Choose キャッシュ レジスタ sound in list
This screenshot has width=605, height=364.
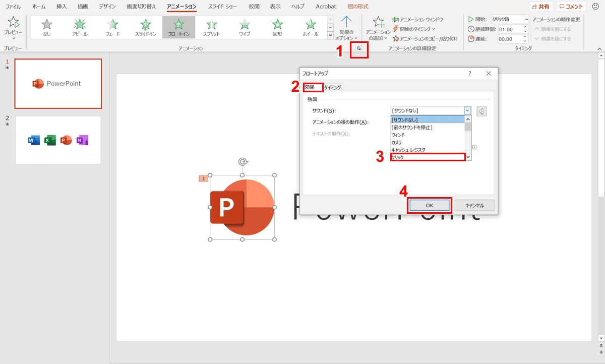428,150
